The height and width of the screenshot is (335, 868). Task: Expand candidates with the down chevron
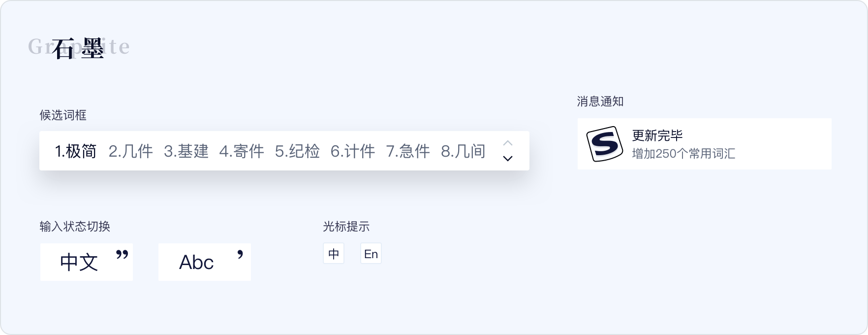[x=508, y=159]
